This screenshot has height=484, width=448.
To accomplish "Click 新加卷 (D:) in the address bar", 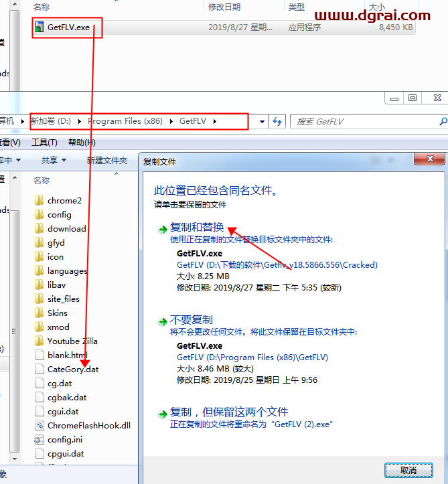I will 51,121.
